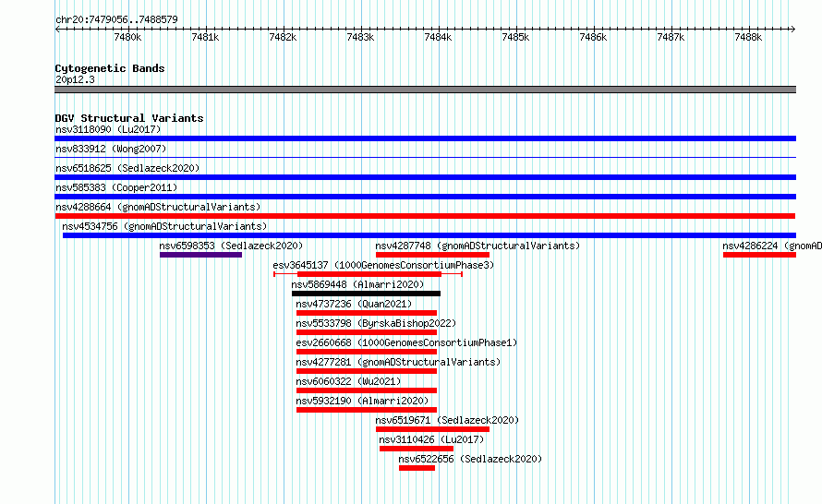This screenshot has height=504, width=822.
Task: Select the blue bar under nsv6518625
Action: [x=425, y=177]
